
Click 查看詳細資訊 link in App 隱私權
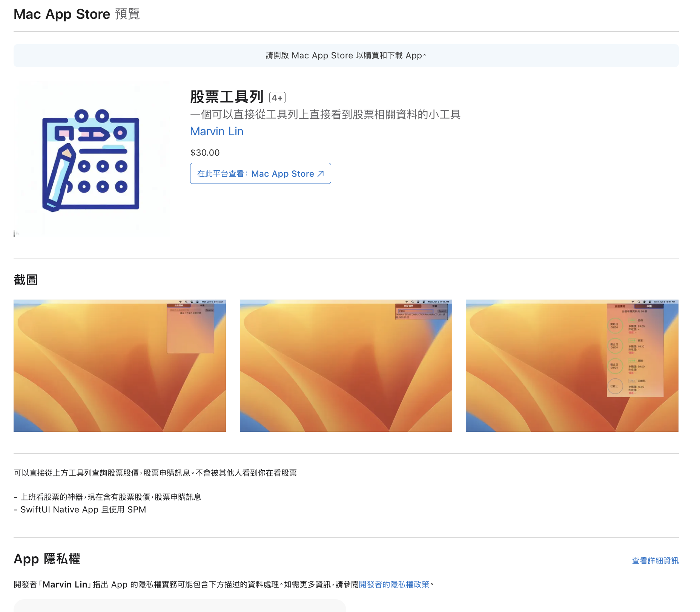(655, 561)
